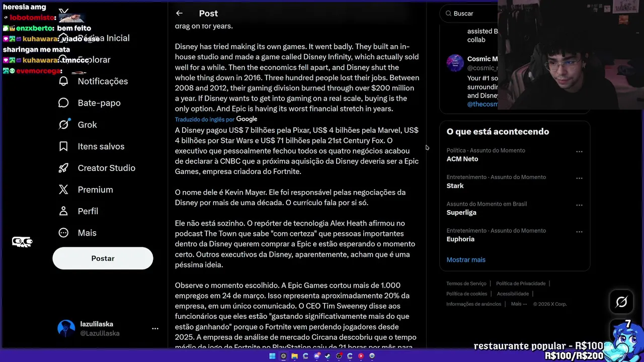Open Mostrar mais trends link

(x=466, y=260)
